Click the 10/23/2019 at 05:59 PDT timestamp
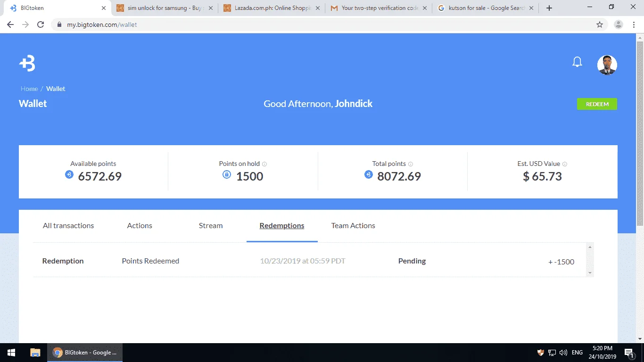This screenshot has height=362, width=644. 303,261
